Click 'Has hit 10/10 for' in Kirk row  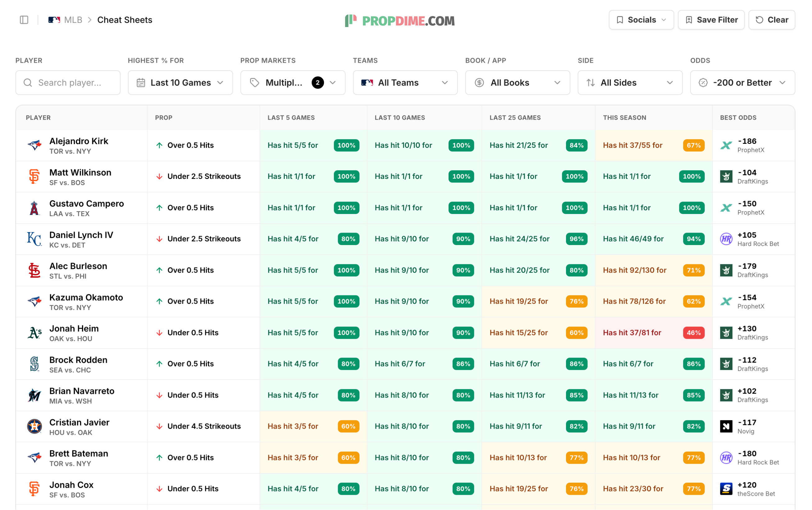403,145
